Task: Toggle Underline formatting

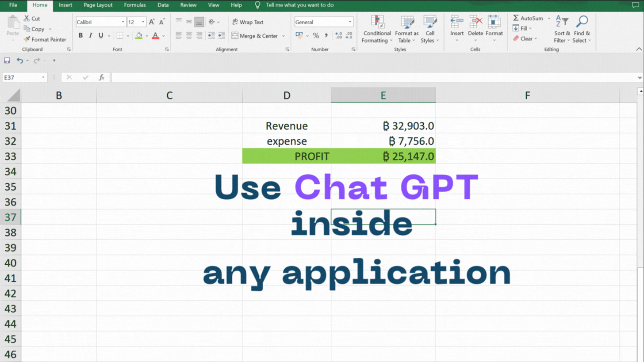Action: point(101,36)
